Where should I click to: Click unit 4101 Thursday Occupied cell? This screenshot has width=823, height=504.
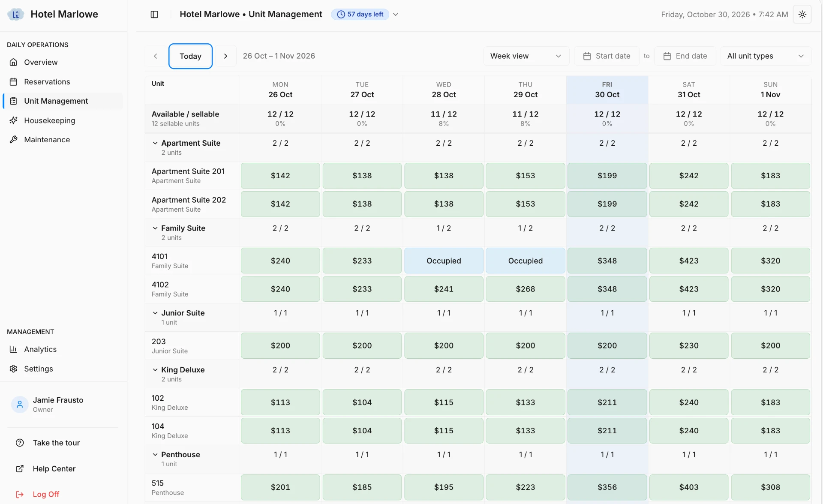[526, 261]
